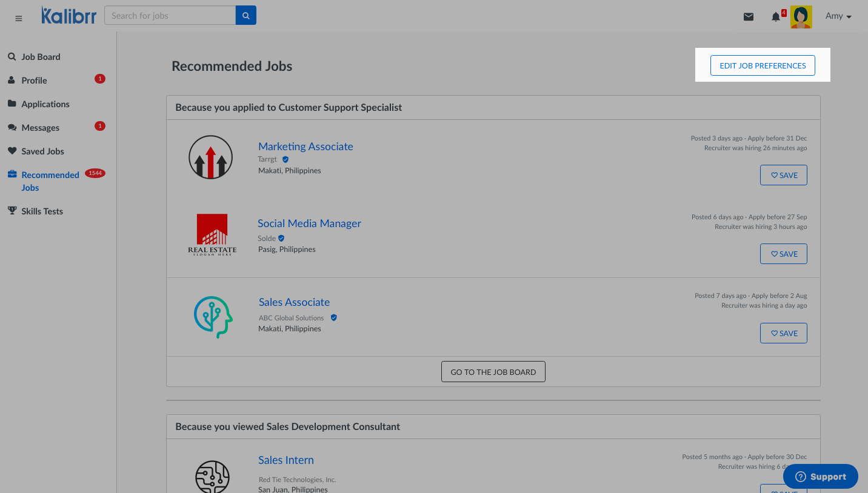The image size is (868, 493).
Task: Open Applications in sidebar
Action: (x=45, y=104)
